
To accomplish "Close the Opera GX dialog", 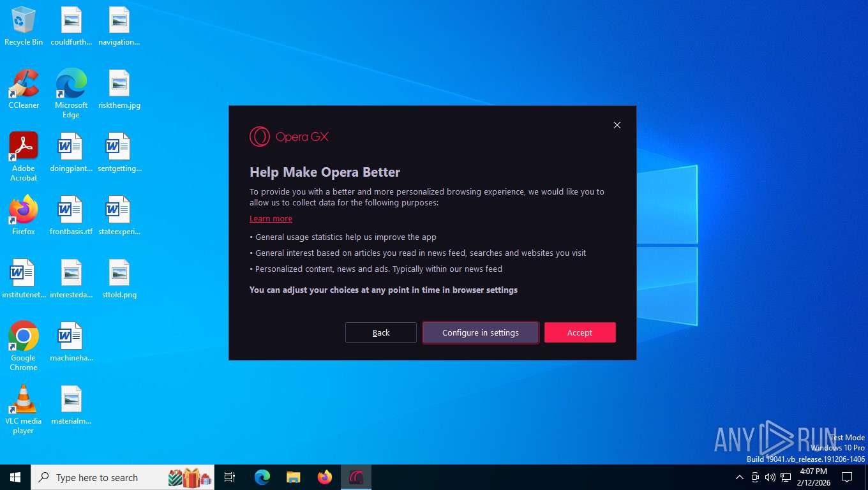I will point(617,125).
